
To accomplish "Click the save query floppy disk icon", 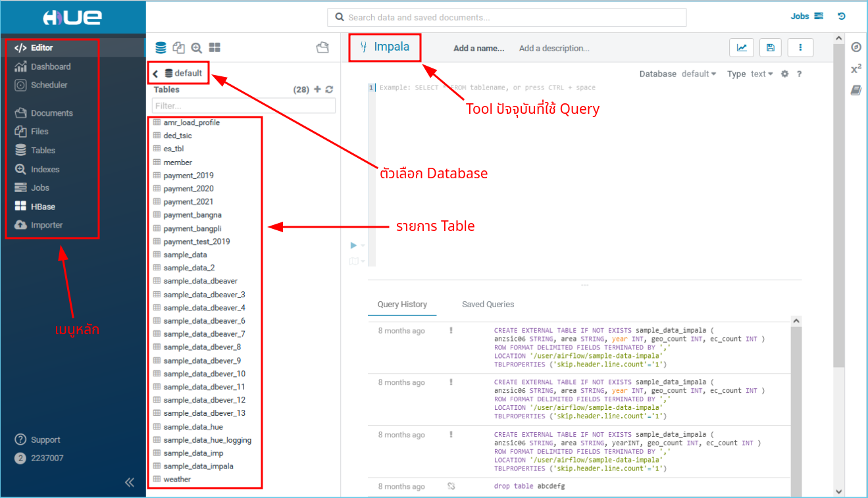I will (x=771, y=47).
